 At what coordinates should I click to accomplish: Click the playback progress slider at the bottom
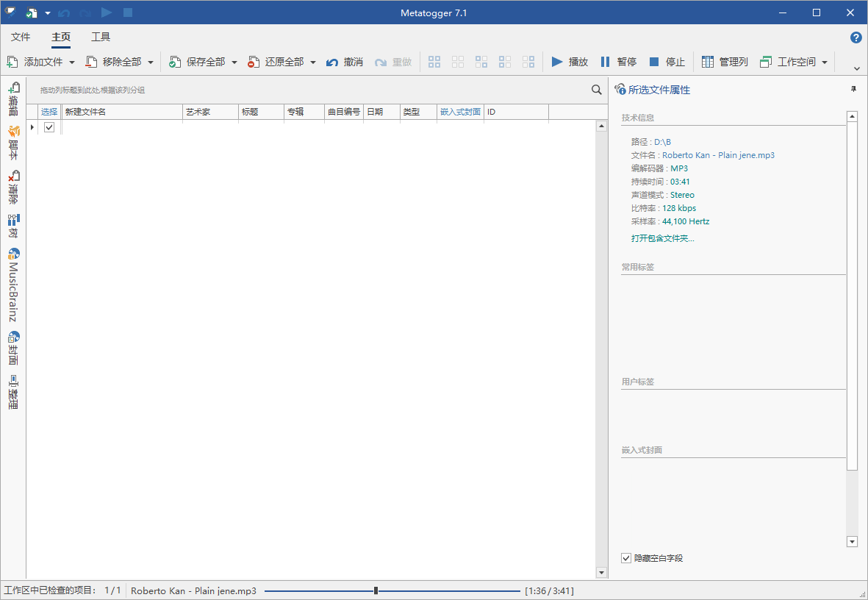point(375,590)
